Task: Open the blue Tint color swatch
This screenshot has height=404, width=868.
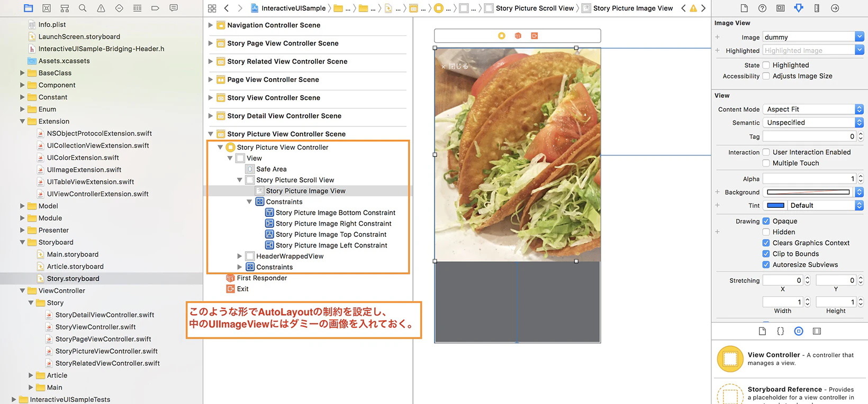Action: (x=775, y=205)
